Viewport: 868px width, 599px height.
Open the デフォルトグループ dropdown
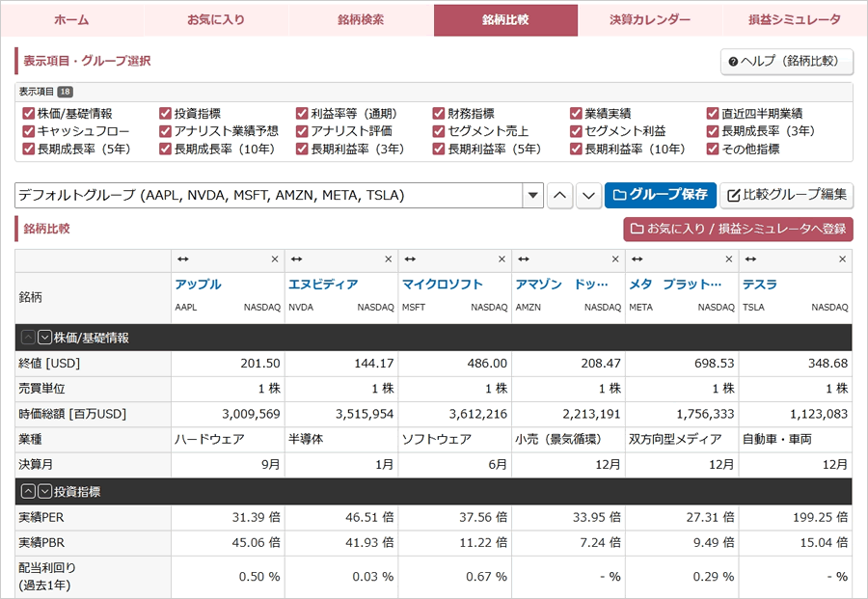pos(279,196)
